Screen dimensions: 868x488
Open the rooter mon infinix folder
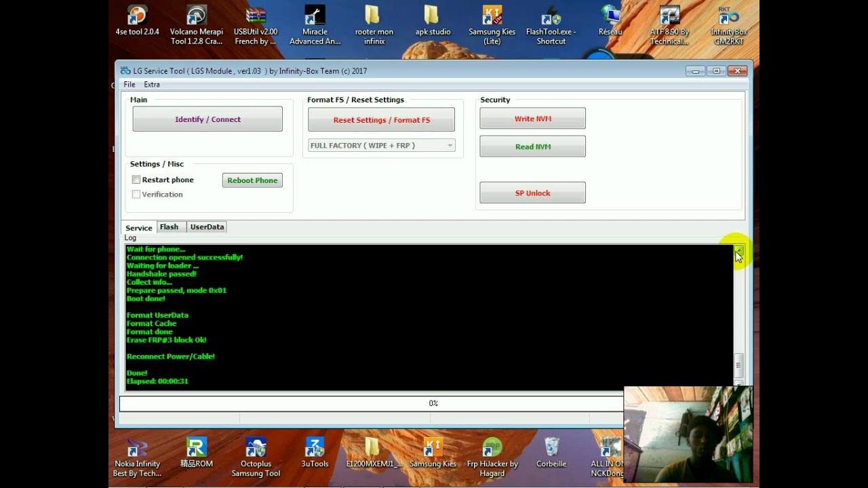click(x=374, y=26)
